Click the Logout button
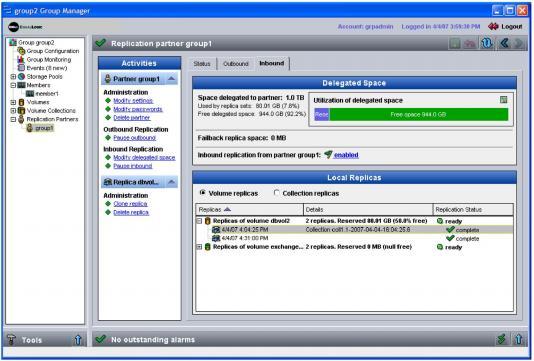This screenshot has height=361, width=534. [505, 27]
